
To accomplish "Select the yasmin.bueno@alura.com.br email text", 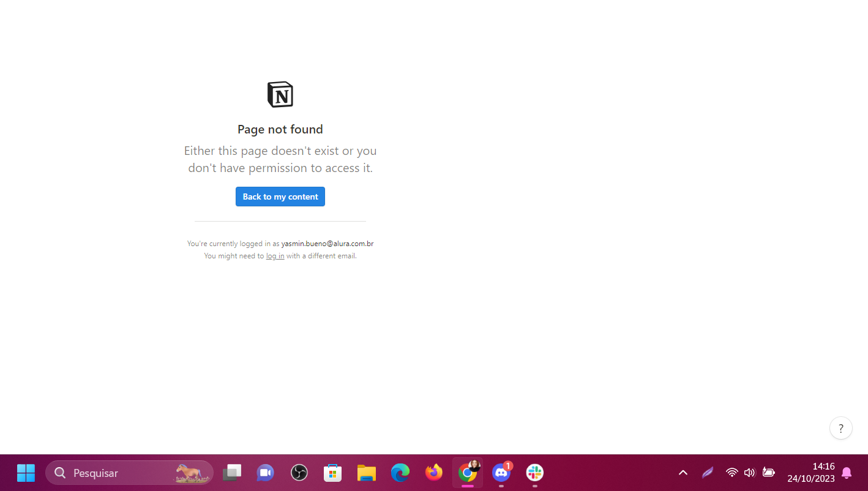I will coord(327,244).
